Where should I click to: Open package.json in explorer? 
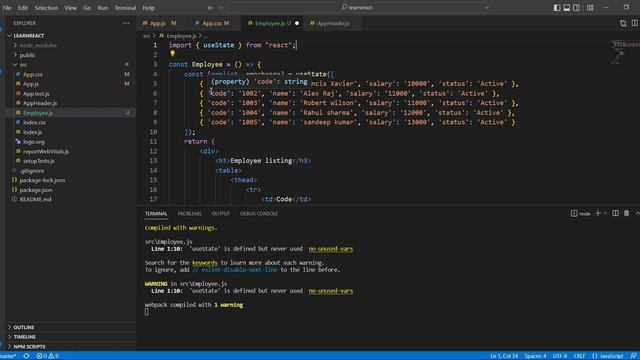coord(36,190)
